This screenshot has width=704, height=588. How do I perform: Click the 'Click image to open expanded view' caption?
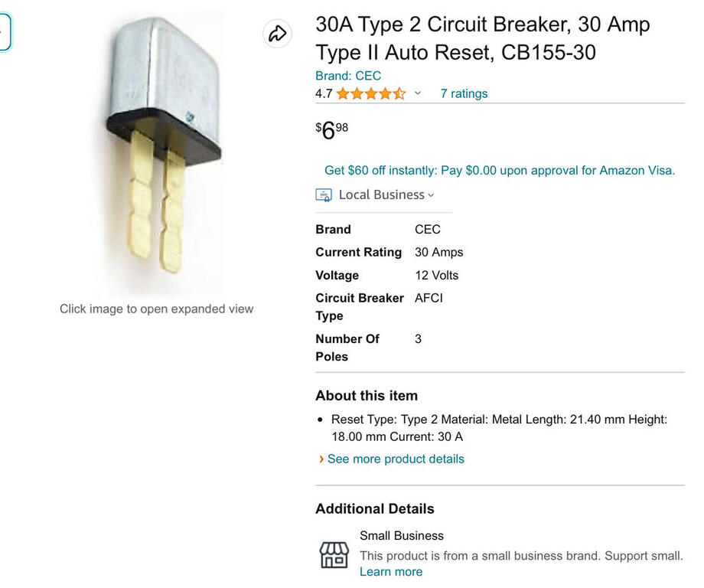coord(156,309)
